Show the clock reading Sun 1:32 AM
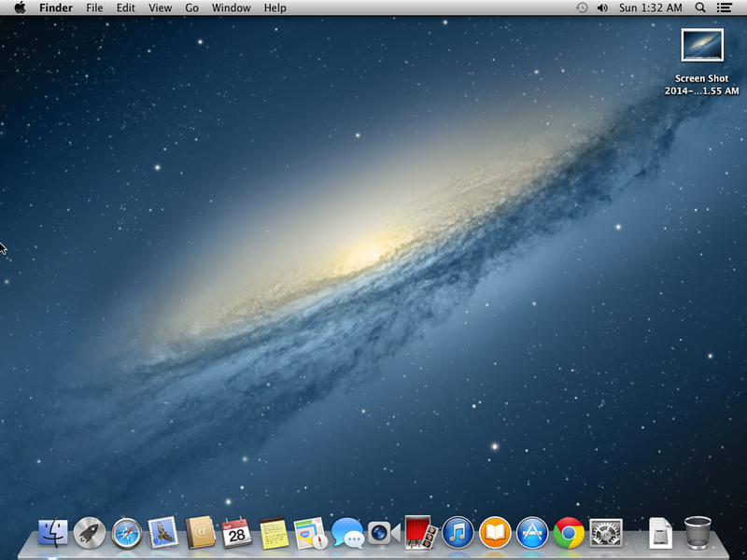Image resolution: width=747 pixels, height=560 pixels. tap(650, 7)
